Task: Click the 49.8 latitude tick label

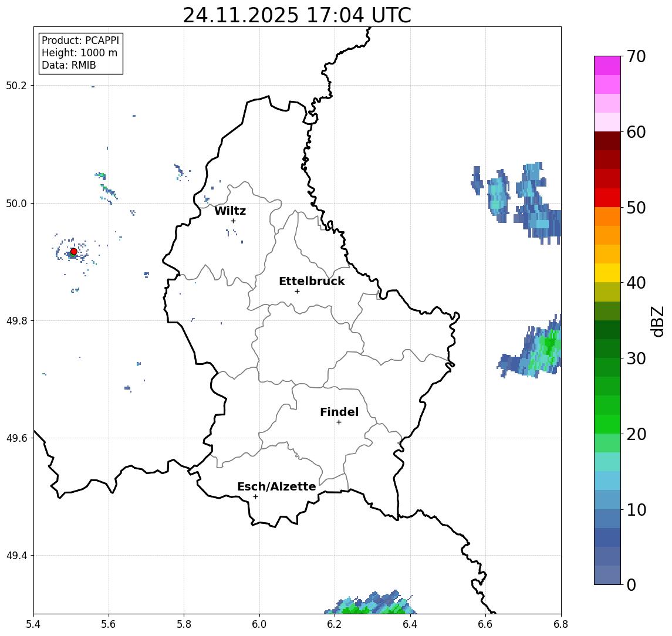Action: [x=16, y=320]
